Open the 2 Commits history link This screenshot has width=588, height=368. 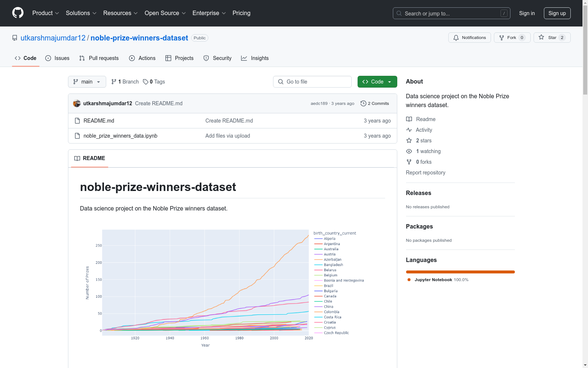pyautogui.click(x=375, y=103)
